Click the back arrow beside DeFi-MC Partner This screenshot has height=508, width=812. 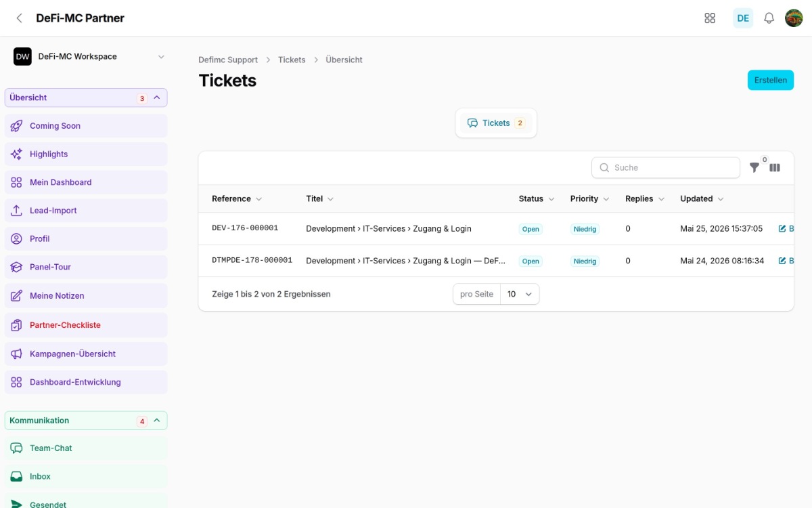click(x=19, y=18)
